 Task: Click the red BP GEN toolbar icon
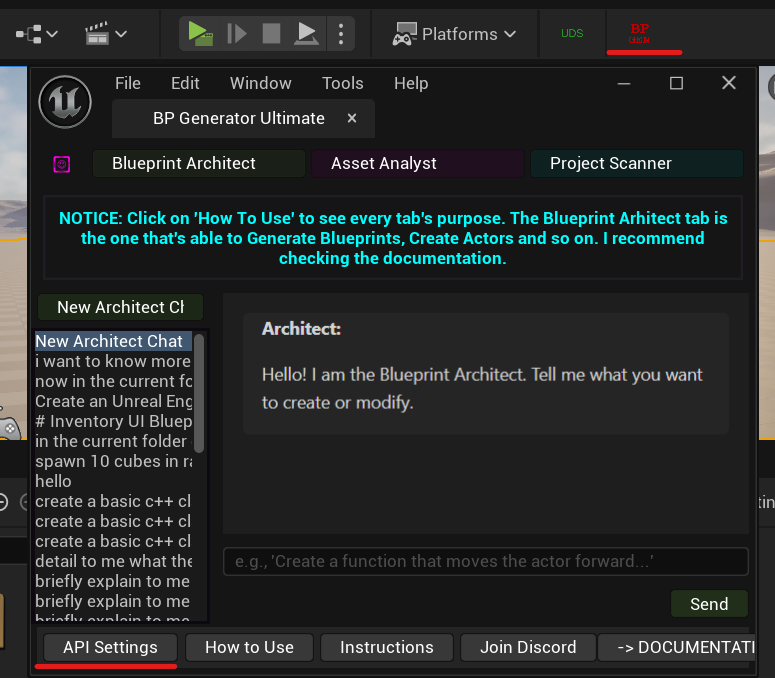coord(640,33)
